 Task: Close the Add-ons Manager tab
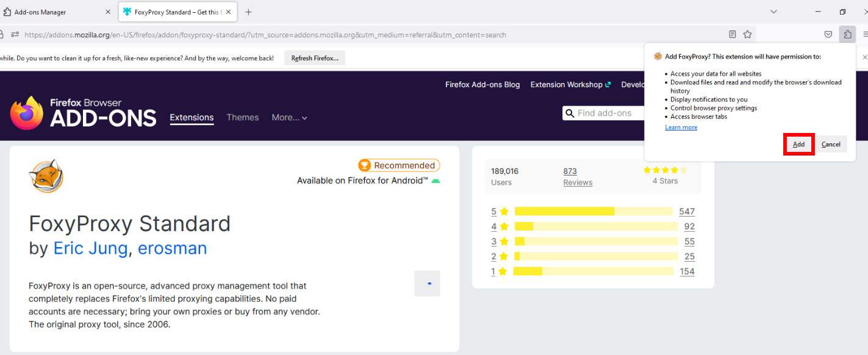[108, 12]
